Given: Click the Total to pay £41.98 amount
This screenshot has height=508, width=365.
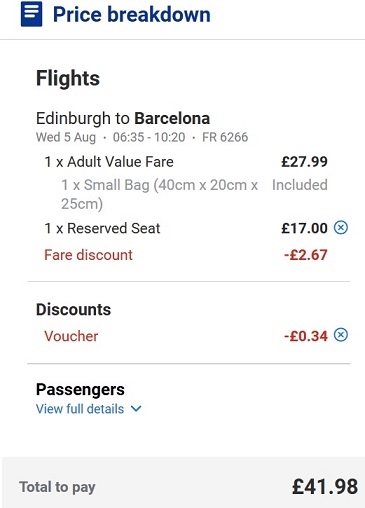Looking at the screenshot, I should point(325,487).
